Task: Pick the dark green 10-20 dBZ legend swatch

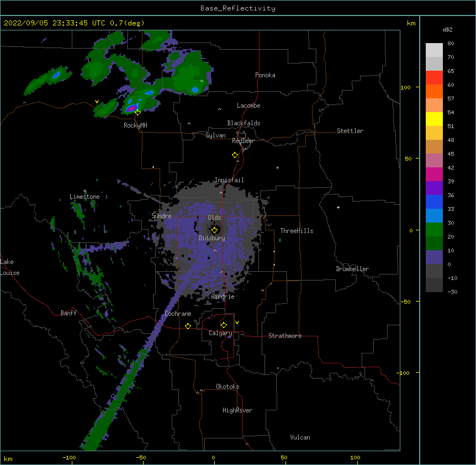Action: 434,244
